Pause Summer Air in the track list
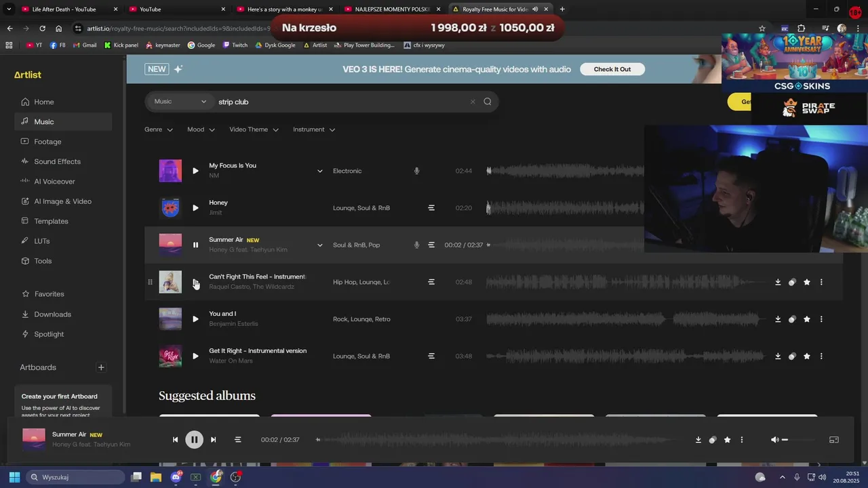Viewport: 868px width, 488px height. point(195,245)
